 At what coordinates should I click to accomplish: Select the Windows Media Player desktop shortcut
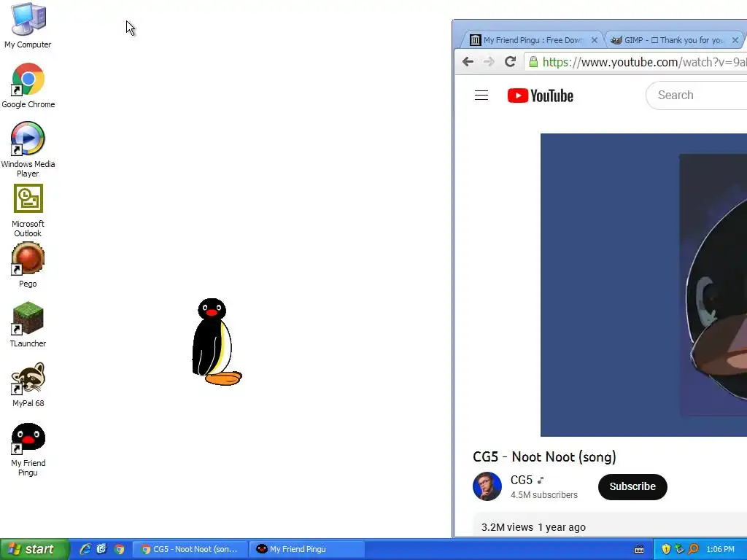(28, 149)
